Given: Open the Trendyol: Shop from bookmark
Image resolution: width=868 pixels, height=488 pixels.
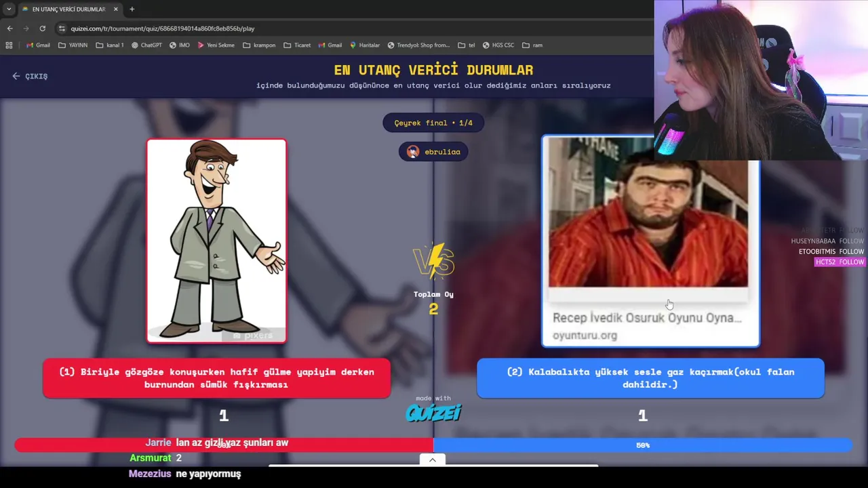Looking at the screenshot, I should (418, 45).
